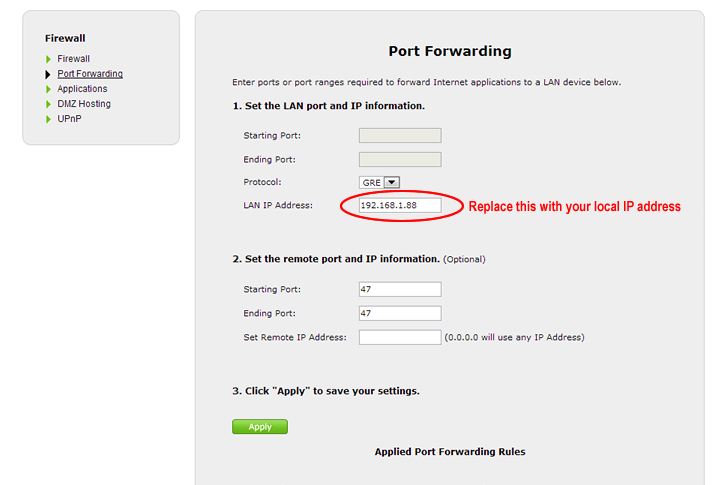This screenshot has width=723, height=485.
Task: Click the green arrow beside UPnP
Action: coord(48,119)
